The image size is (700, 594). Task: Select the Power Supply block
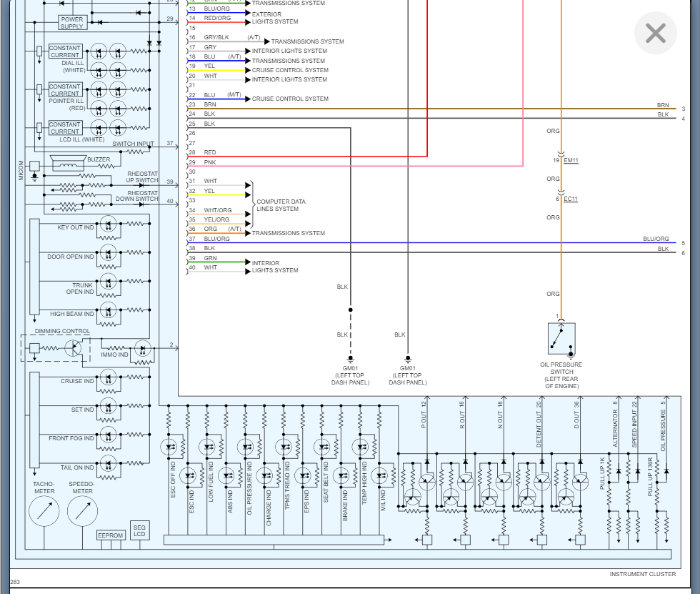pos(72,23)
